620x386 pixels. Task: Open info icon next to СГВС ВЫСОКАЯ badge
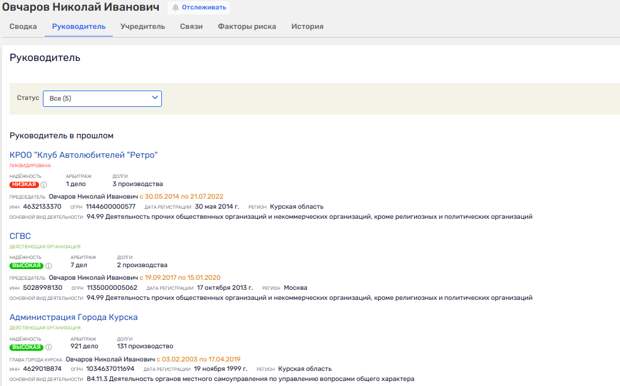[x=49, y=266]
